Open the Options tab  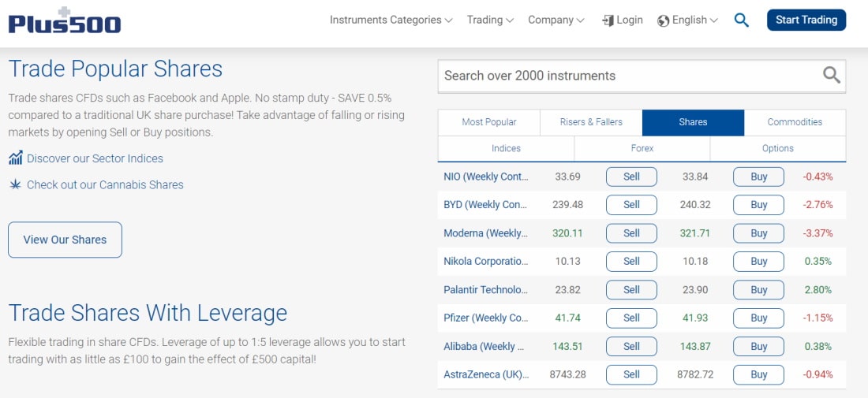[778, 148]
